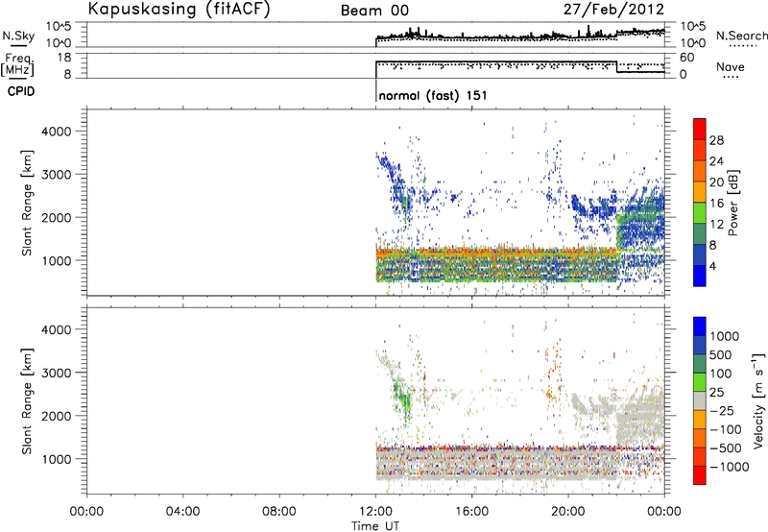Click the 'Velocity [m s⁻¹]' colorbar label
Image resolution: width=768 pixels, height=532 pixels.
pyautogui.click(x=758, y=400)
